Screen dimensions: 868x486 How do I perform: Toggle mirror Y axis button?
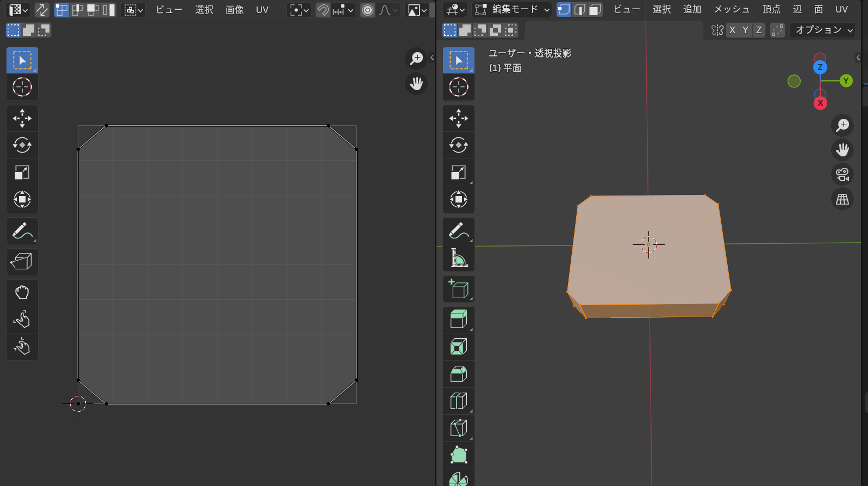coord(745,30)
